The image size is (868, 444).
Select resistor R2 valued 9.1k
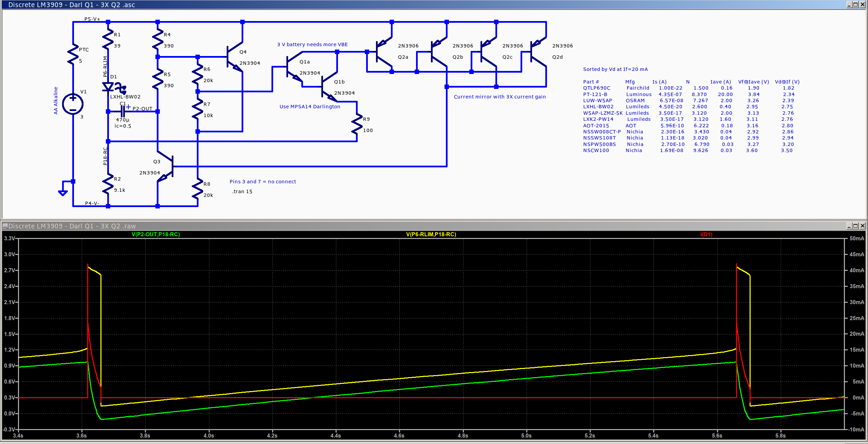pyautogui.click(x=108, y=183)
